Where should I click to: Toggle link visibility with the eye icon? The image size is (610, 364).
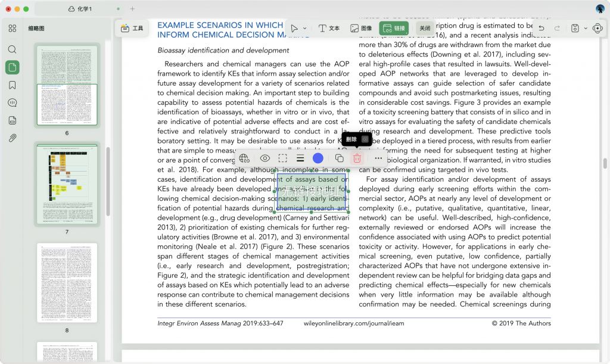tap(265, 158)
